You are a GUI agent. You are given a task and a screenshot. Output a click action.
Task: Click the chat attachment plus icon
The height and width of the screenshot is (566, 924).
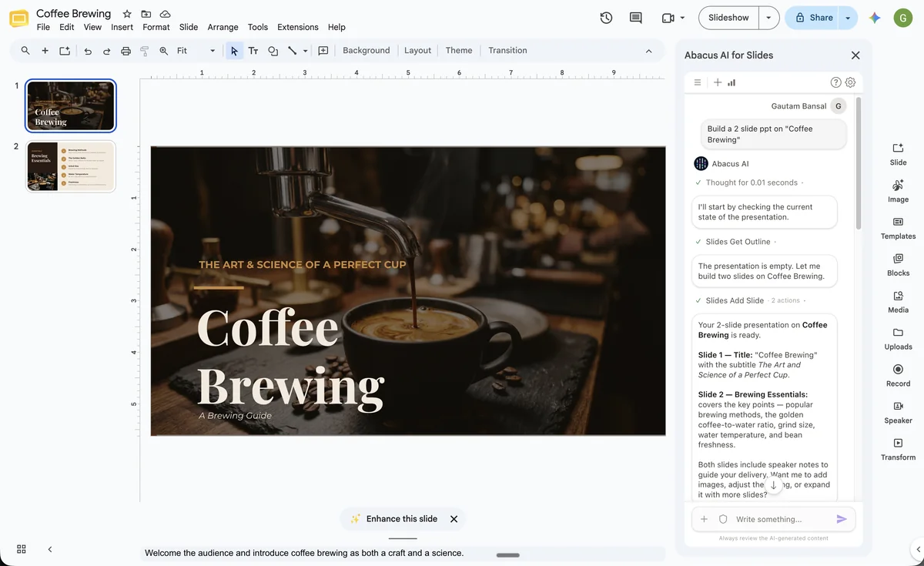(704, 519)
